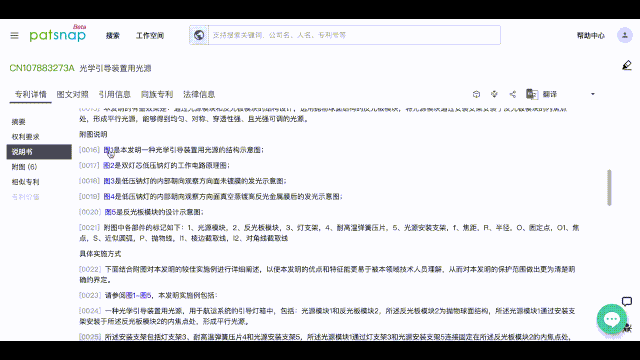Select 权利要求 in the sidebar
The height and width of the screenshot is (360, 640).
25,137
